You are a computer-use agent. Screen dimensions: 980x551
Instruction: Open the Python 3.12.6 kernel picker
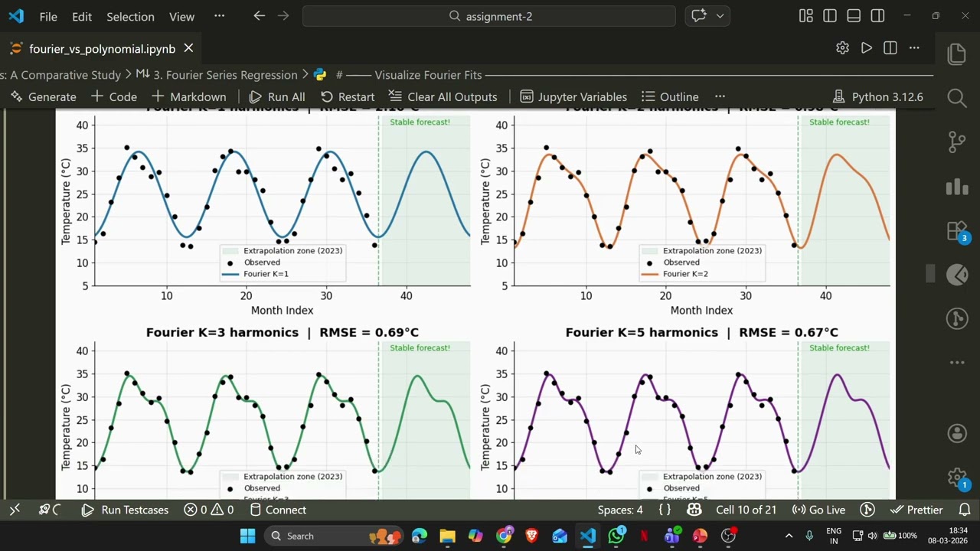[877, 96]
